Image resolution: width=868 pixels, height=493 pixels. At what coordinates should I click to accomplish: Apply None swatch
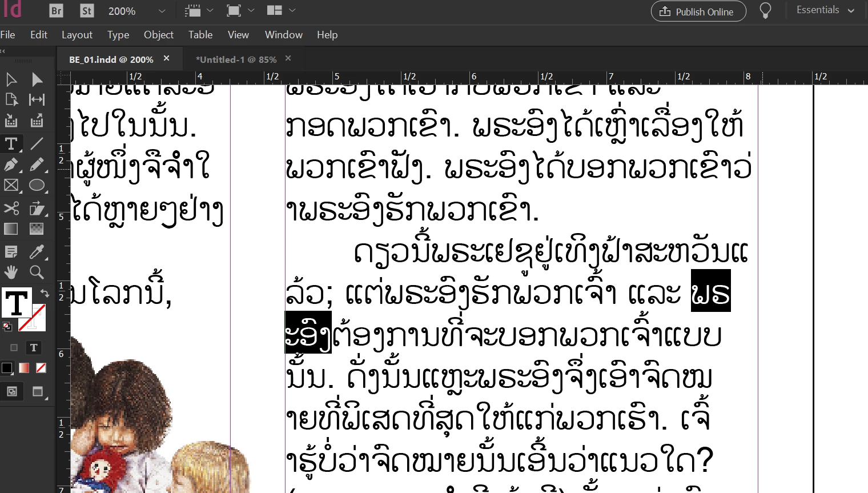point(41,368)
